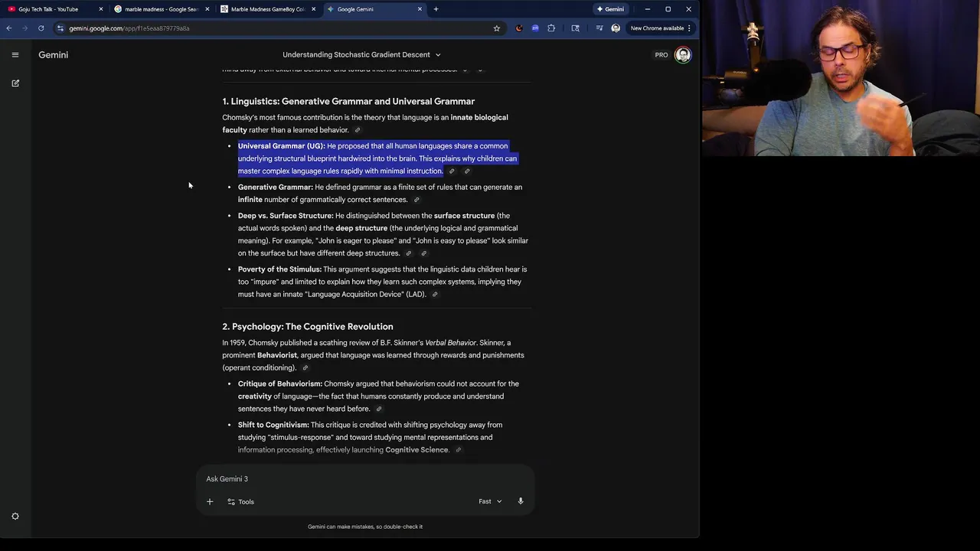This screenshot has height=551, width=980.
Task: Close the marble madness search tab
Action: pyautogui.click(x=207, y=9)
